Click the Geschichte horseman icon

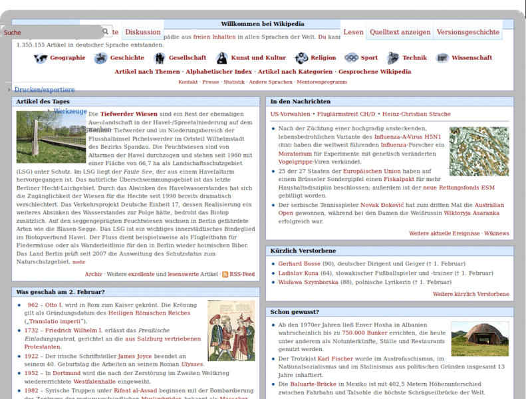point(100,59)
